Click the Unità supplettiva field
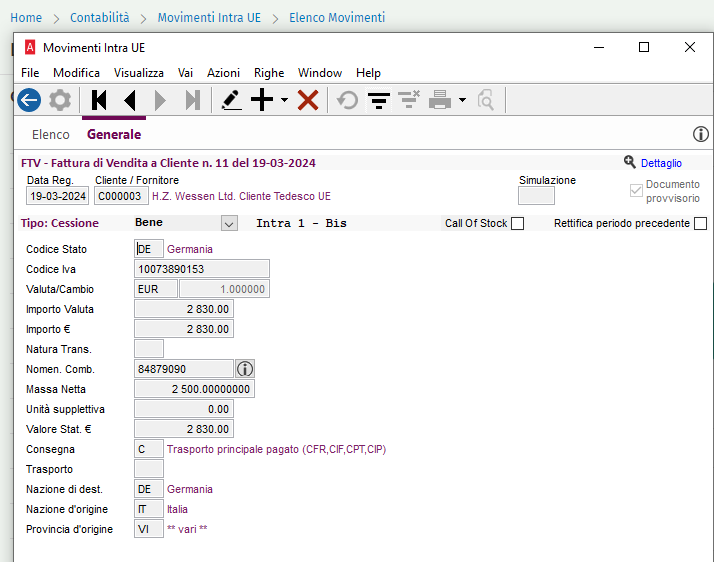Viewport: 714px width, 562px height. (x=184, y=409)
